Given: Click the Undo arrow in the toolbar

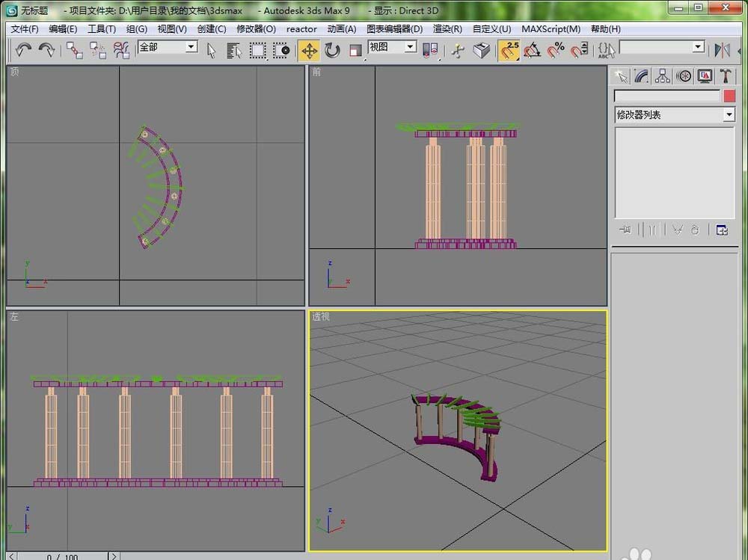Looking at the screenshot, I should [23, 49].
